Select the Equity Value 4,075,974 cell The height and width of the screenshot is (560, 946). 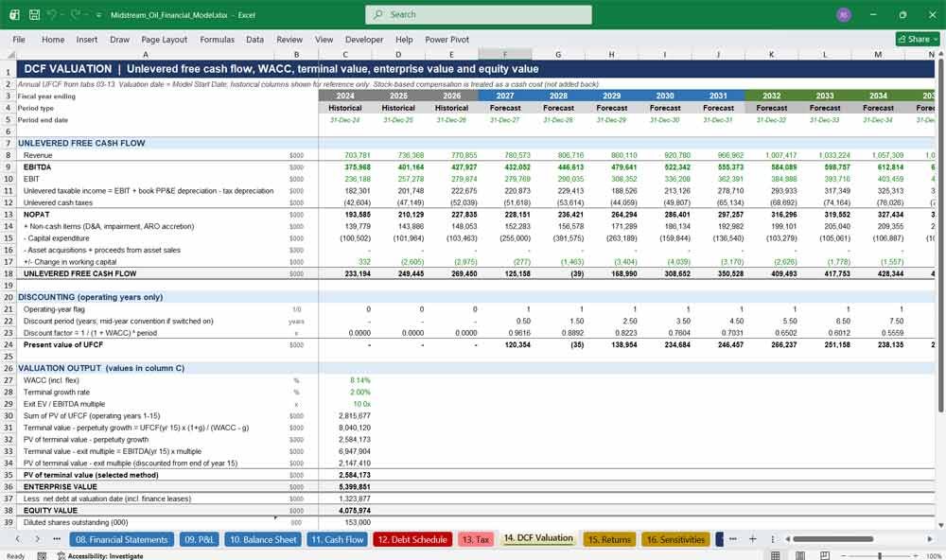[x=345, y=510]
